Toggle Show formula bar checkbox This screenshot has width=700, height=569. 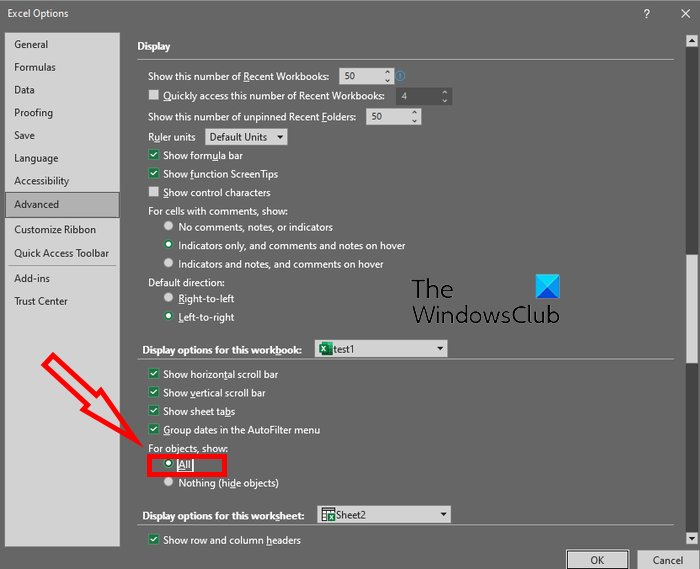click(x=154, y=155)
